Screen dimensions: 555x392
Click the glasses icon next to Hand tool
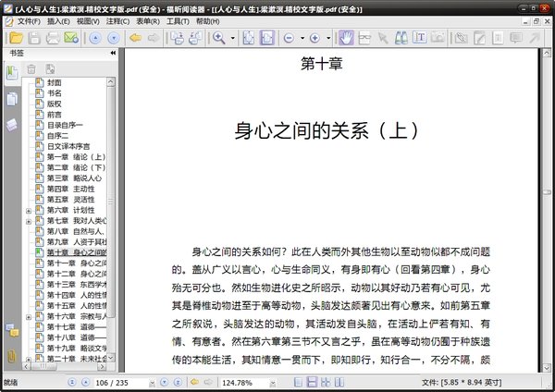tap(364, 38)
